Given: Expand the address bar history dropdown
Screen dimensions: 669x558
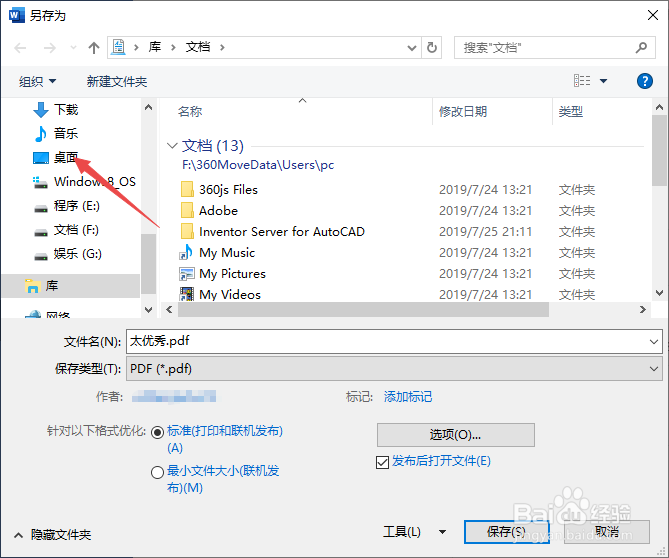Looking at the screenshot, I should [412, 48].
